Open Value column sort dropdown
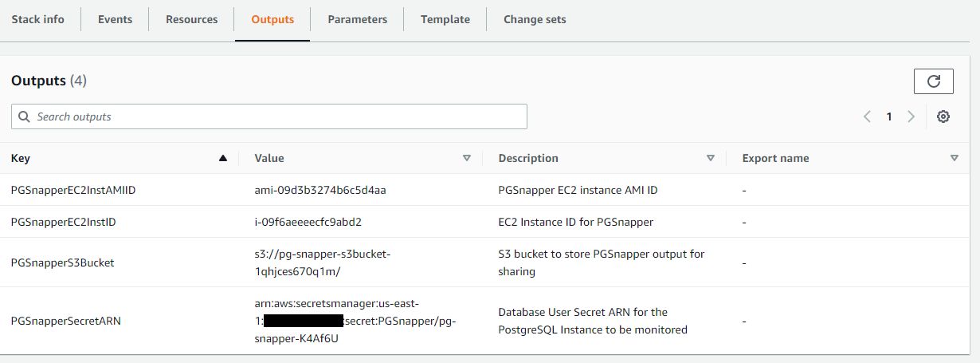 pos(467,158)
